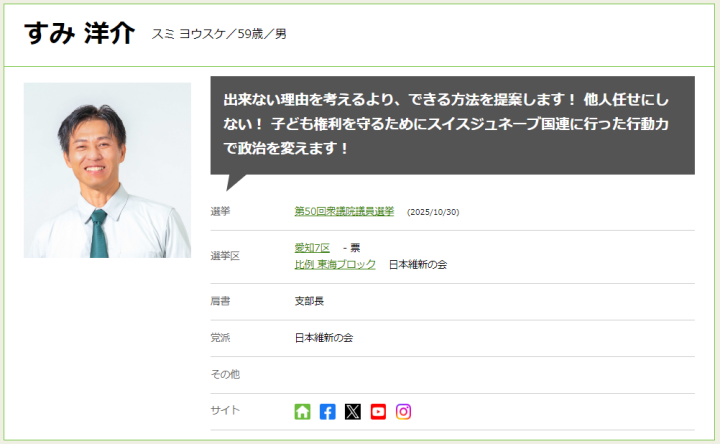Click 日本維新の会 beside 東海ブロック link
The height and width of the screenshot is (444, 720).
pos(418,264)
